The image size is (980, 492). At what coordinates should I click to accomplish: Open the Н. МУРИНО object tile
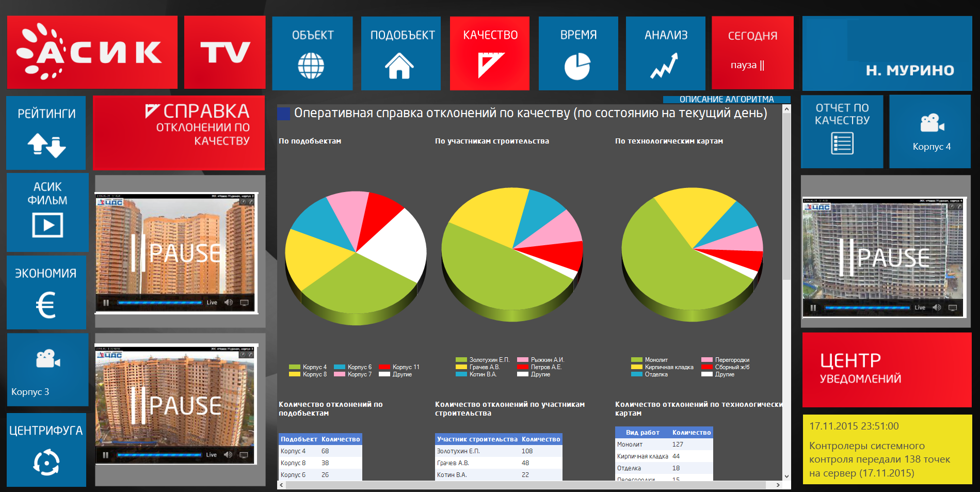click(x=887, y=53)
